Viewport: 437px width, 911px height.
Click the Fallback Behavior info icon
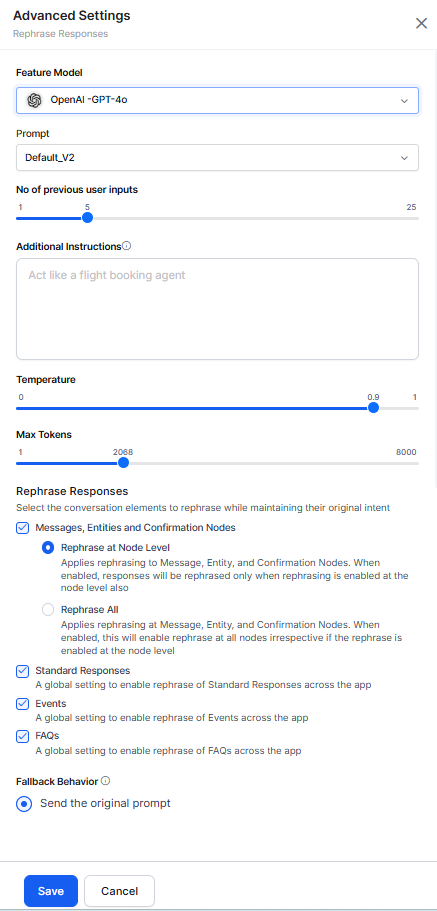[106, 781]
